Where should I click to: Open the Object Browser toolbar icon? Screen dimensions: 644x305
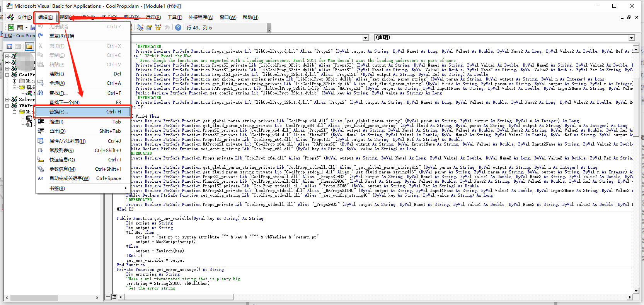[158, 27]
